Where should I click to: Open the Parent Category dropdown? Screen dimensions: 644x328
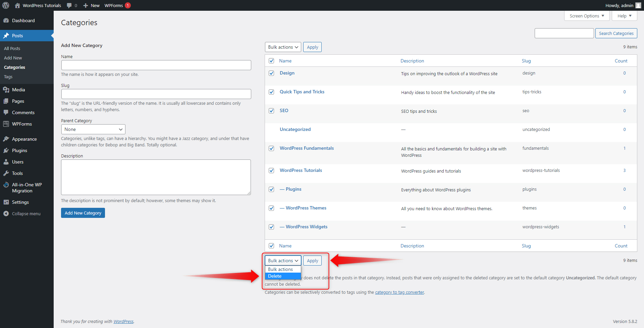click(x=93, y=129)
